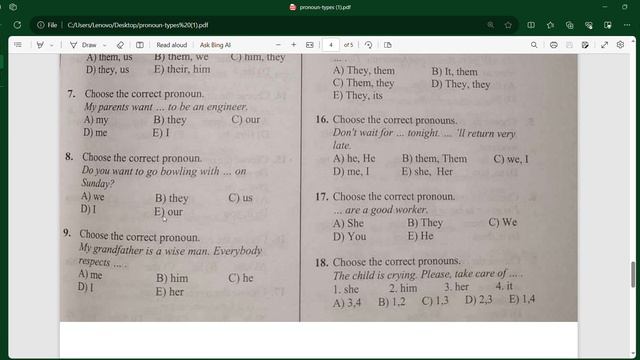Click the zoom magnifier in address bar

click(x=491, y=25)
